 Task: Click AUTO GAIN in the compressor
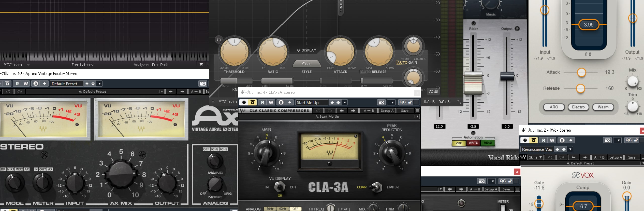click(407, 63)
